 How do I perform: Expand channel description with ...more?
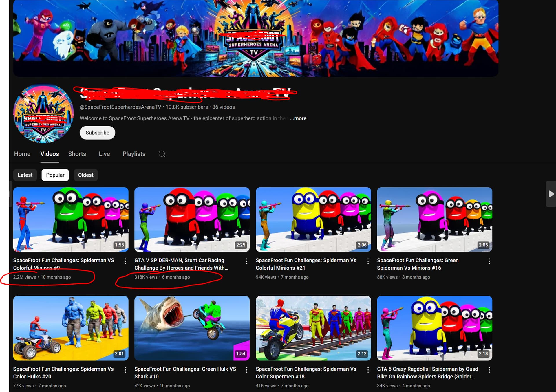click(x=298, y=118)
